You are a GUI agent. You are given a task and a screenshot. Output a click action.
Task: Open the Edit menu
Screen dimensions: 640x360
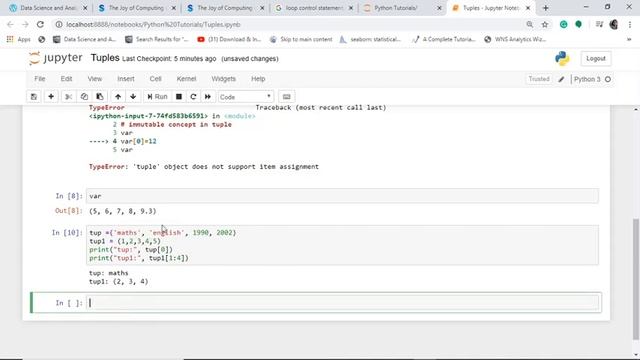pyautogui.click(x=66, y=79)
